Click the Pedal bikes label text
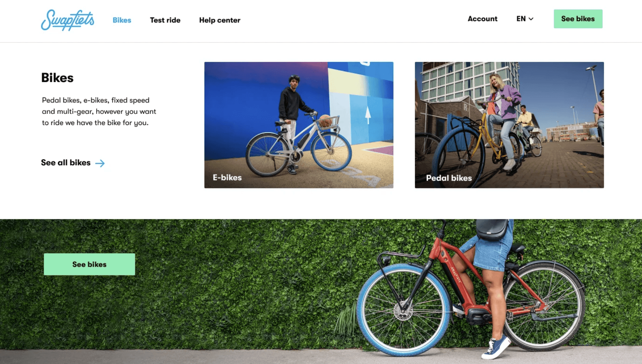 tap(449, 178)
